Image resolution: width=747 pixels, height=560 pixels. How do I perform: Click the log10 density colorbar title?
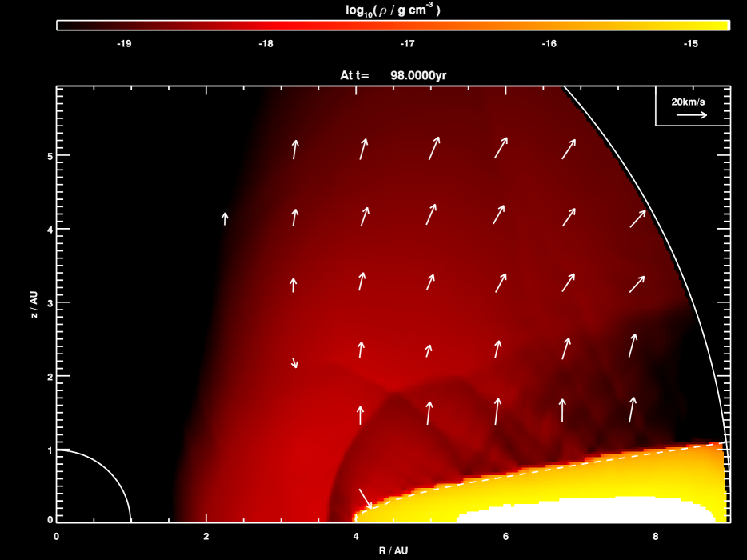tap(393, 10)
